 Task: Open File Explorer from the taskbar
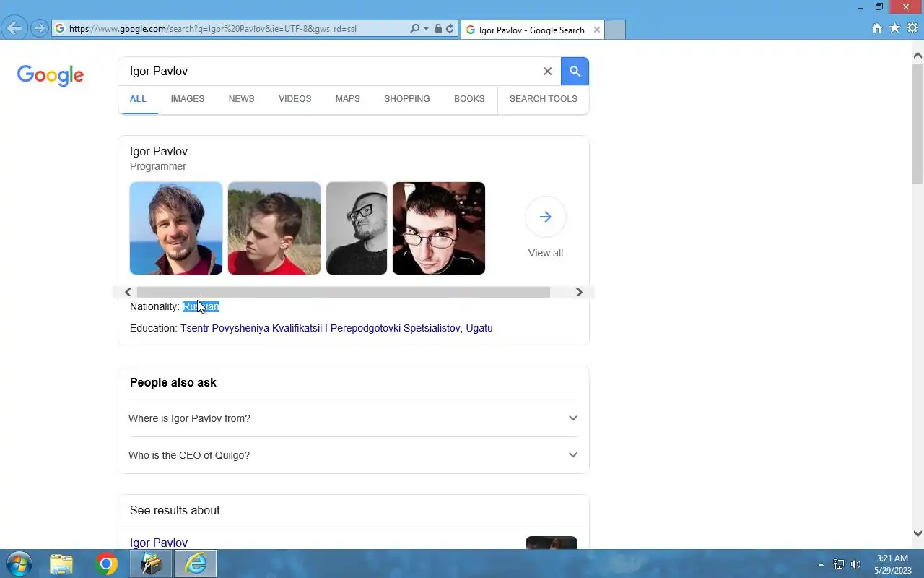[x=61, y=564]
